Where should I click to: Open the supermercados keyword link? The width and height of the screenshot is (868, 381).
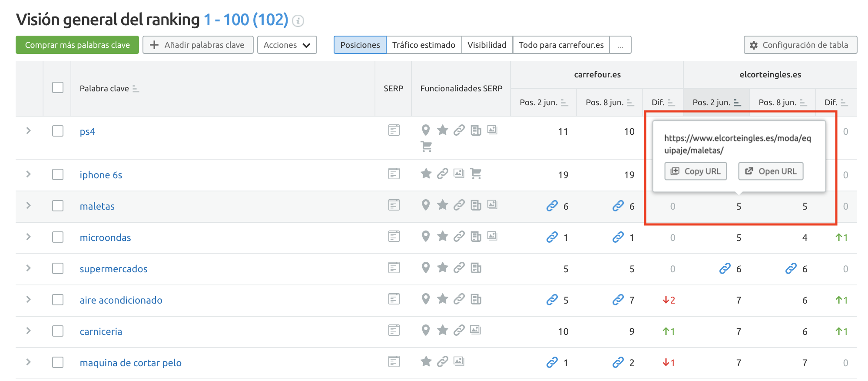pyautogui.click(x=113, y=269)
